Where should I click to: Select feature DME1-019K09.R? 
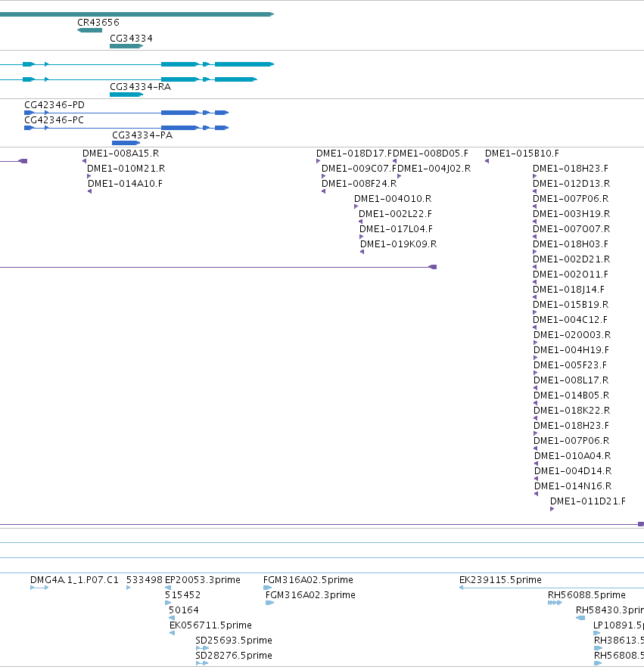[398, 244]
